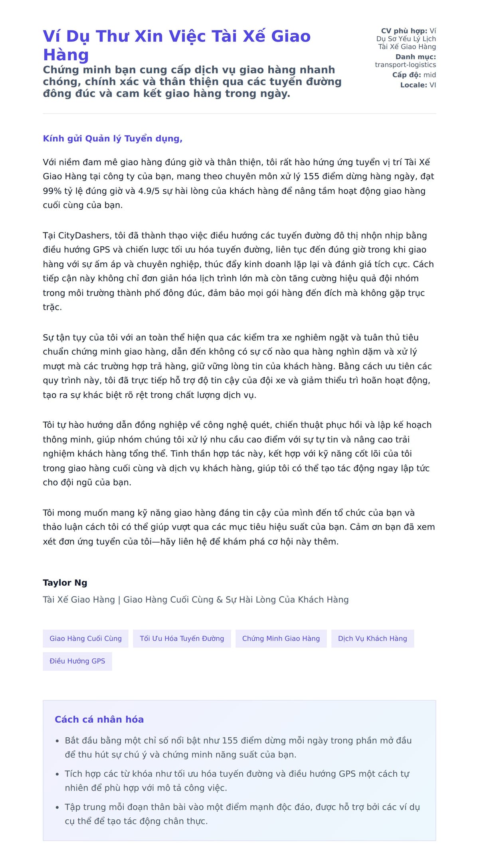Click the paragraph beginning "Tại CityDashers"
Screen dimensions: 479x868
[239, 271]
